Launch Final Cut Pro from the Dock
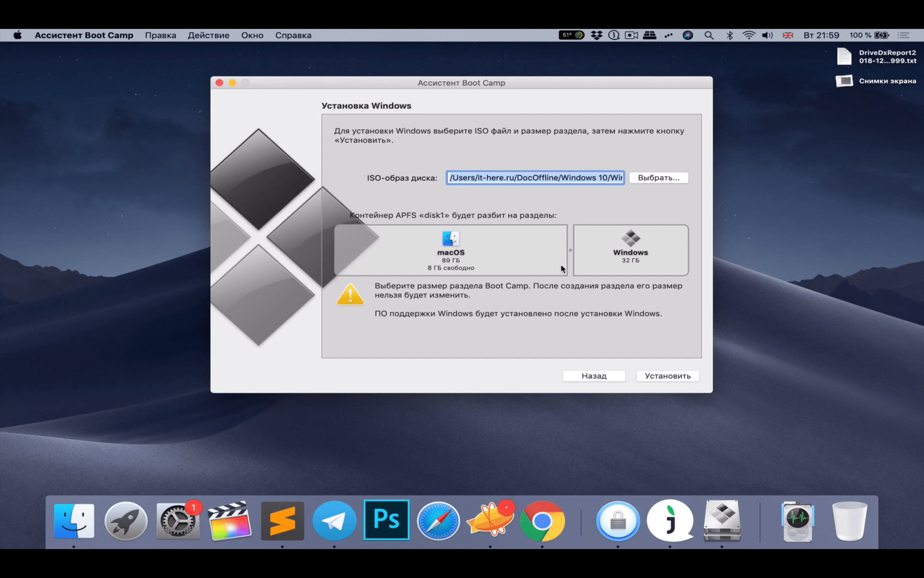The width and height of the screenshot is (924, 578). (x=230, y=521)
